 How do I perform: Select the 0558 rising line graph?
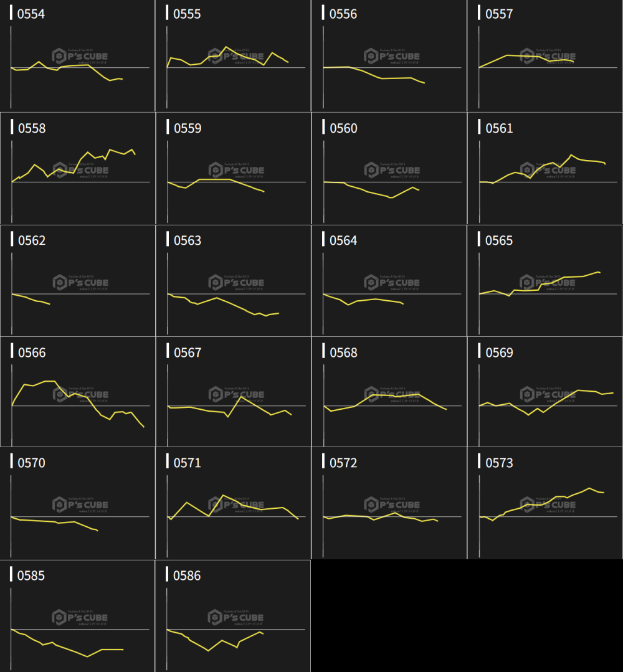pos(77,169)
